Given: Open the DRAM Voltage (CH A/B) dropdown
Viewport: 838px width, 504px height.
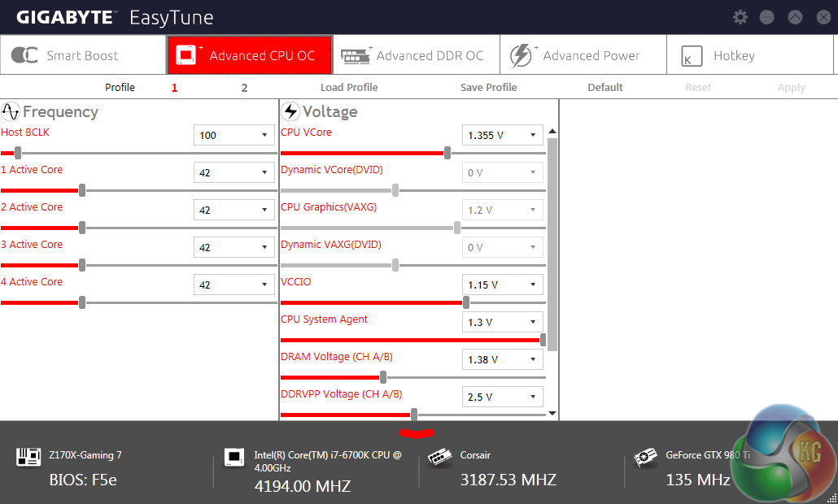Looking at the screenshot, I should 502,359.
